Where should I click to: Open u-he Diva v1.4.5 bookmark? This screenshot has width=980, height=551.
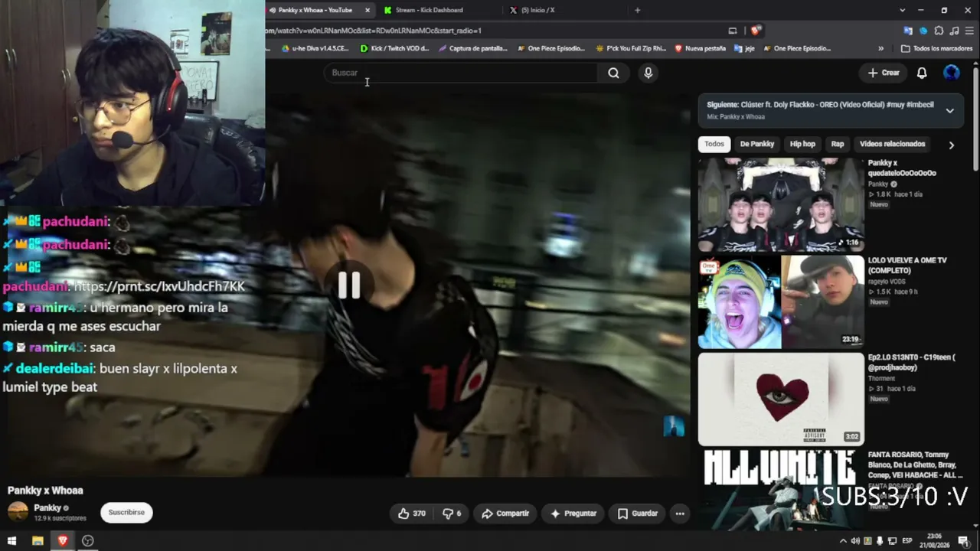click(x=315, y=48)
